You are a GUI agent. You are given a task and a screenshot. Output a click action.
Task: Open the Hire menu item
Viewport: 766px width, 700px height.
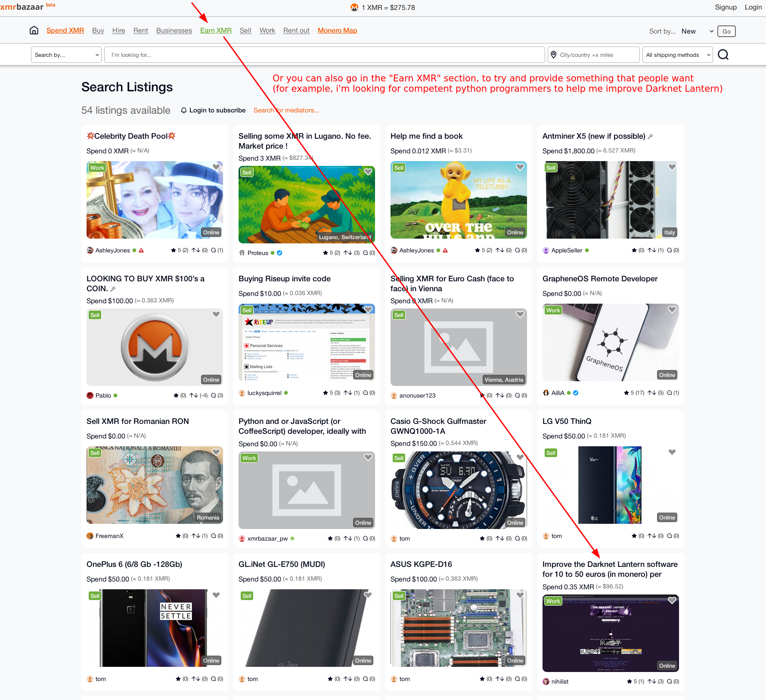(x=119, y=30)
